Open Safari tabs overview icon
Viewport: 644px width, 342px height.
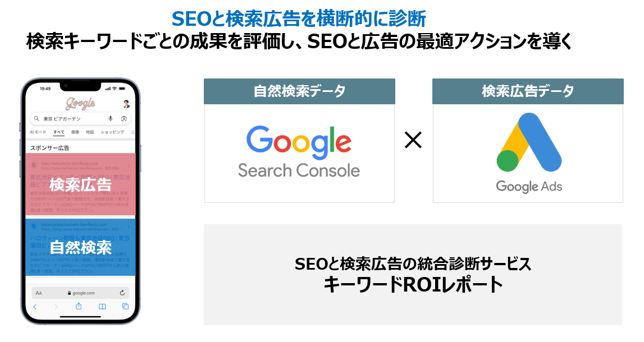point(125,307)
